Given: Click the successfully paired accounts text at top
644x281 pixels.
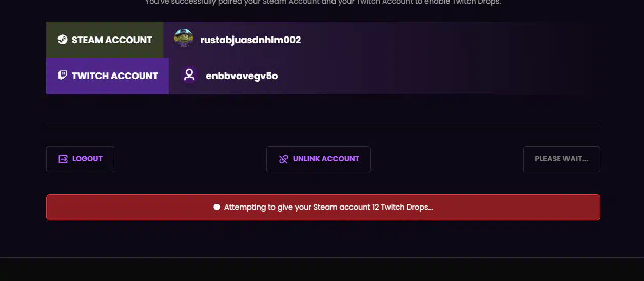Looking at the screenshot, I should pos(323,2).
